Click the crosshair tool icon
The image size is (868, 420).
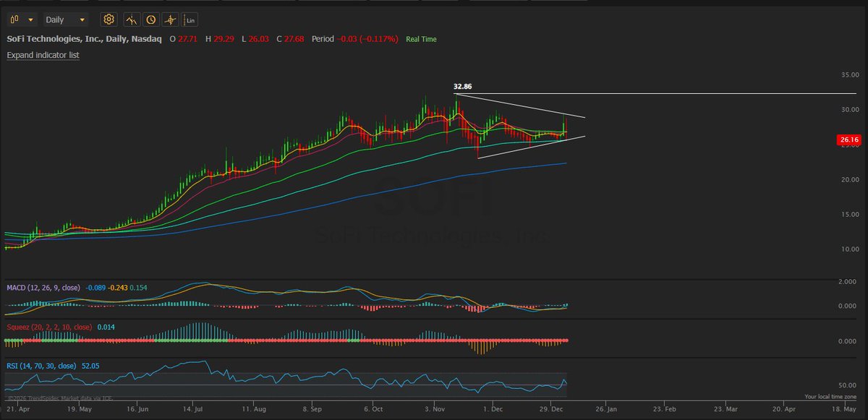point(170,20)
